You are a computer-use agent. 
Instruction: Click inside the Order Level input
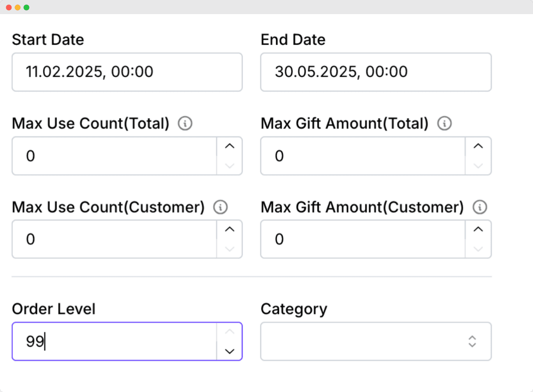click(x=115, y=341)
